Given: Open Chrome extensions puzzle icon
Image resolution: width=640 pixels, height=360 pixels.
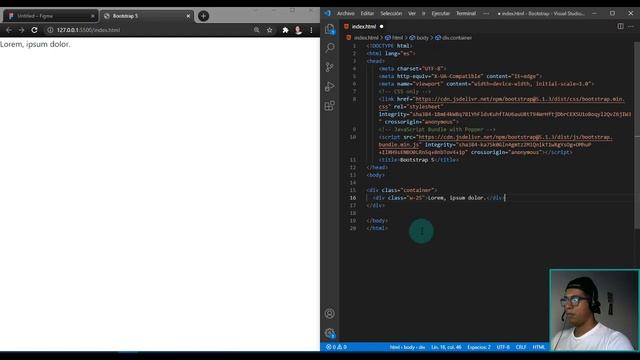Looking at the screenshot, I should tap(285, 30).
